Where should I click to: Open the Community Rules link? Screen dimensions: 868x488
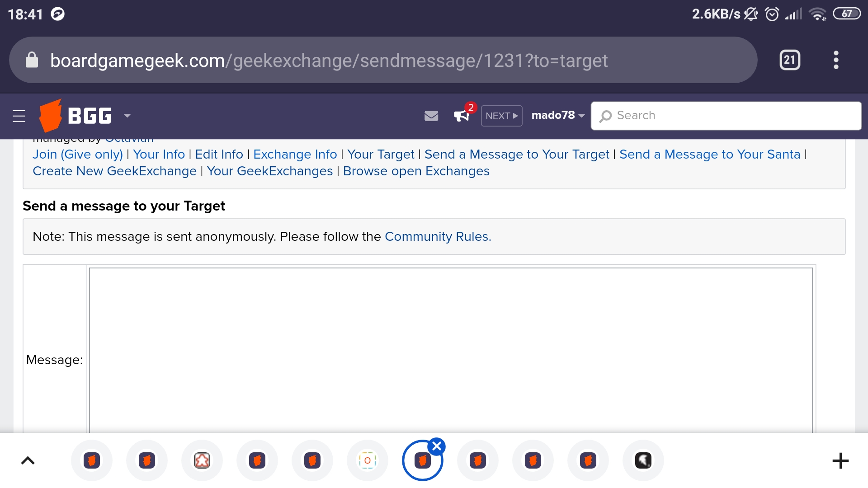pyautogui.click(x=438, y=237)
